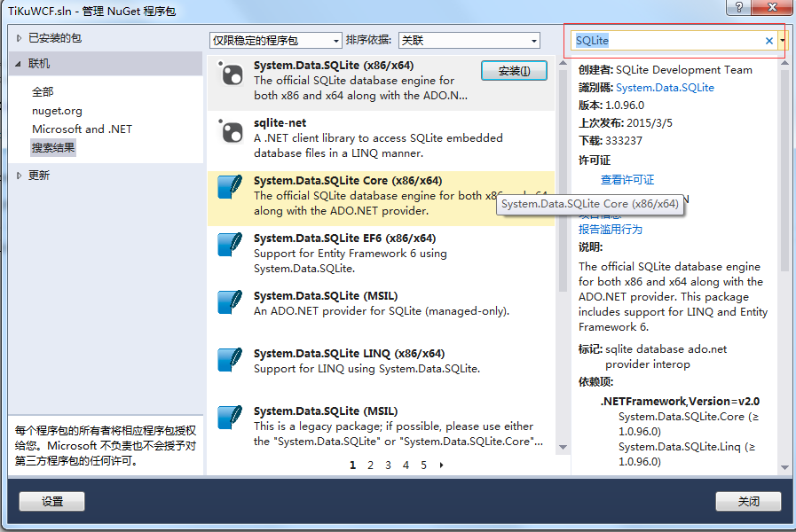Close the NuGet dialog with the title bar X
The image size is (796, 532).
pyautogui.click(x=772, y=7)
